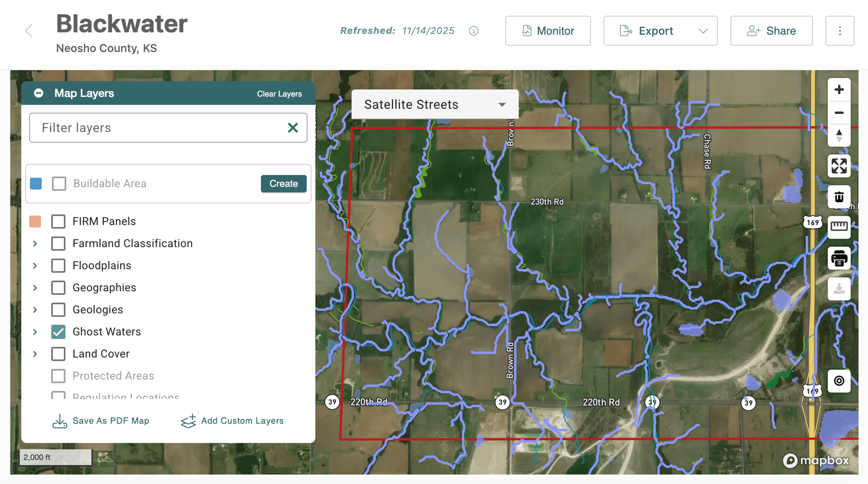Image resolution: width=868 pixels, height=484 pixels.
Task: Uncheck the Ghost Waters layer checkbox
Action: 59,332
